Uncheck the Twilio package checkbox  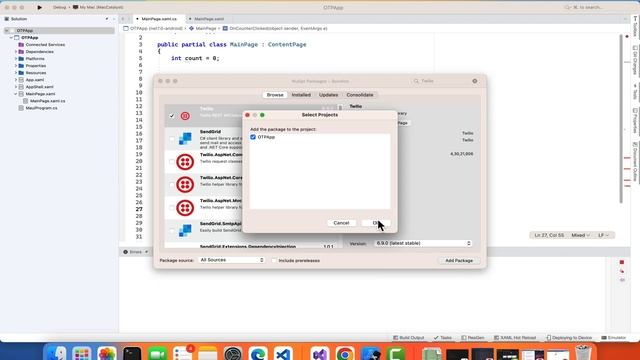(172, 116)
